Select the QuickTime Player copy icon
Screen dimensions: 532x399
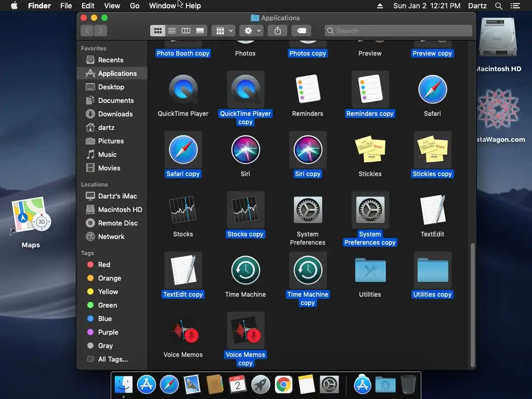(x=245, y=89)
